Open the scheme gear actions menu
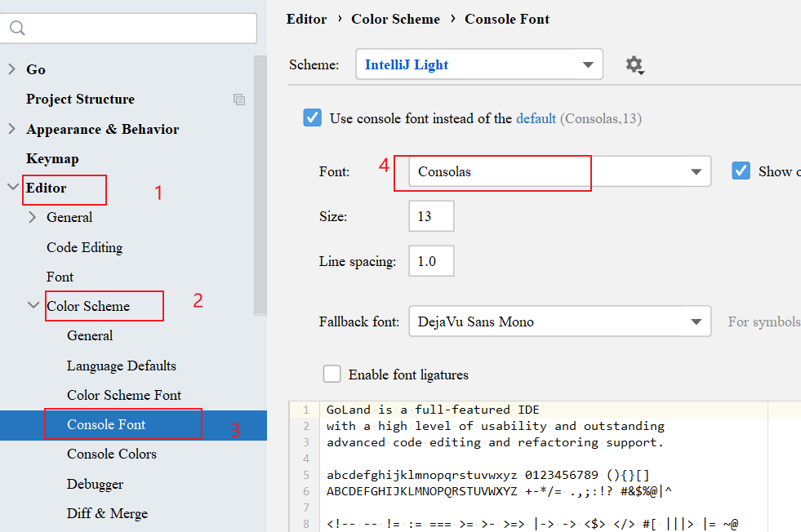 tap(634, 64)
